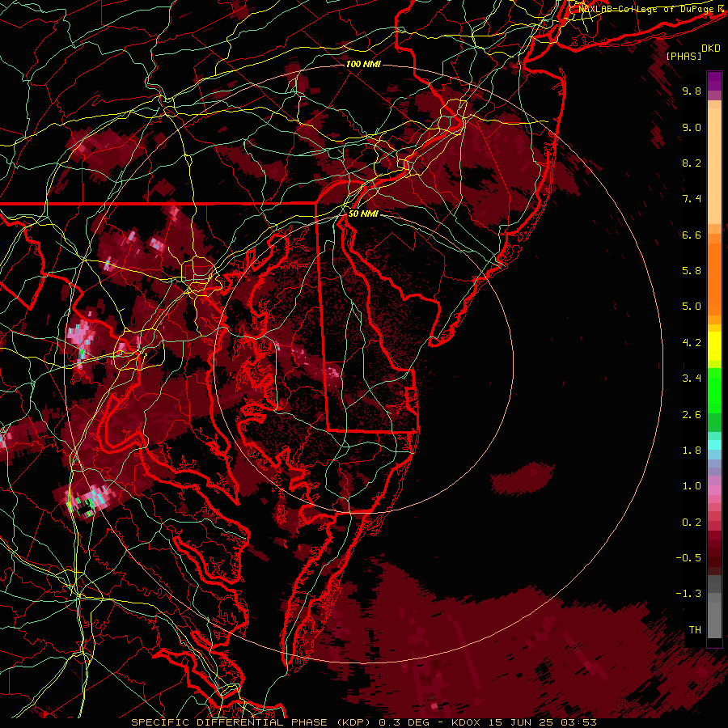728x728 pixels.
Task: Pick the cyan segment of the color bar
Action: 714,444
